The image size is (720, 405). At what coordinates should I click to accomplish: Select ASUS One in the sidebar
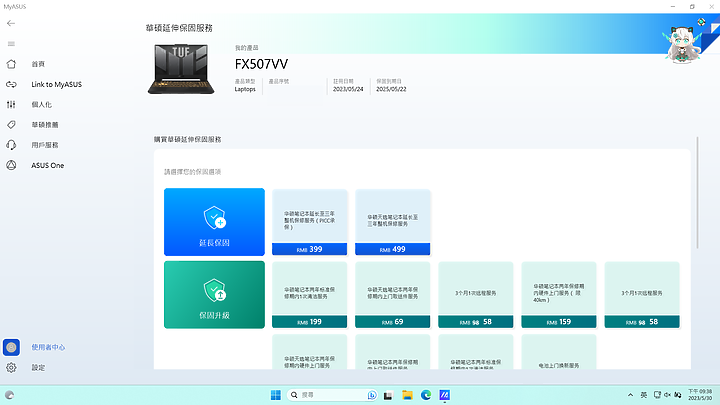(x=47, y=165)
